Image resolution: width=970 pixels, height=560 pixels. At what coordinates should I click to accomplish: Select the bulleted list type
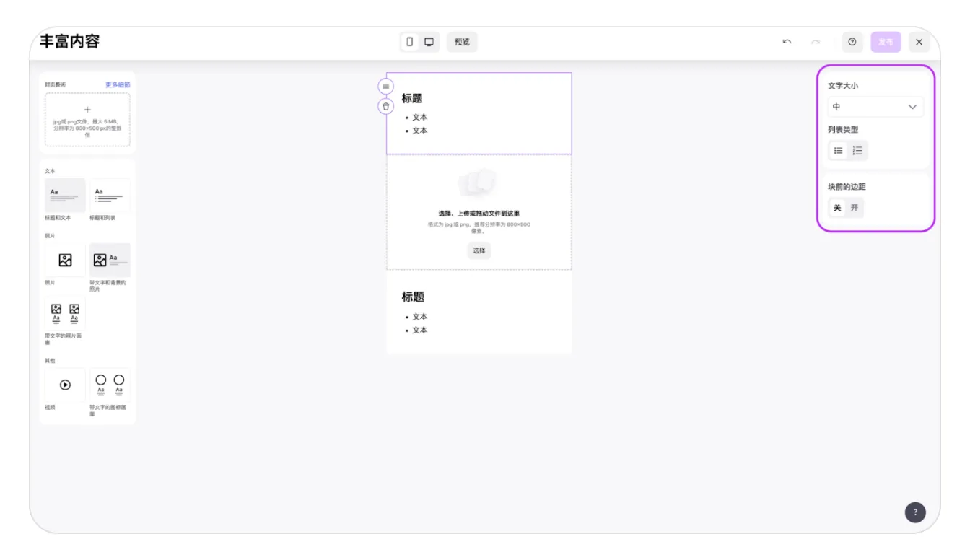(x=838, y=151)
